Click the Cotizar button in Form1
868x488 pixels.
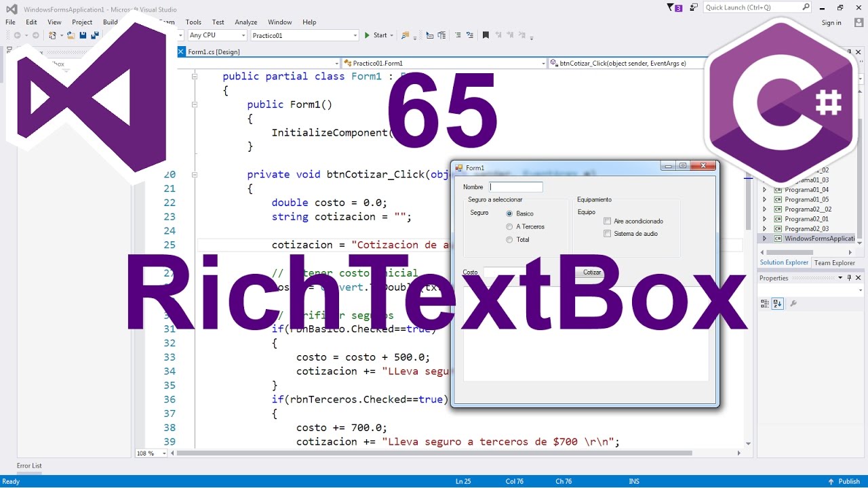click(592, 272)
